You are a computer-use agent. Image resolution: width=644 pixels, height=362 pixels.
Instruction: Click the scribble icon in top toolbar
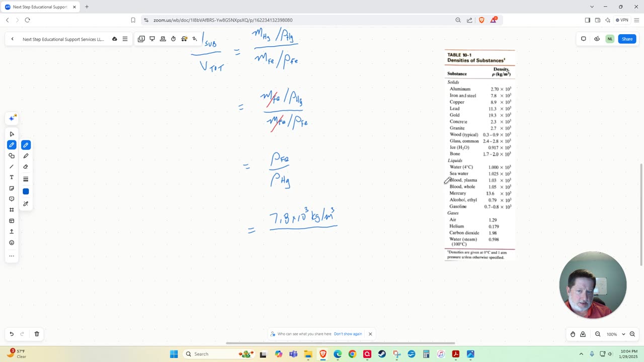tap(195, 39)
